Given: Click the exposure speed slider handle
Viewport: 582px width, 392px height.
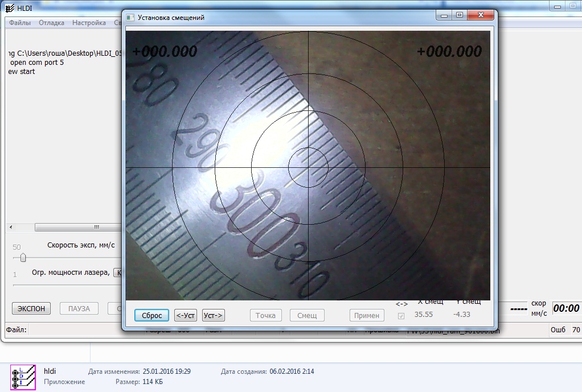Looking at the screenshot, I should coord(23,258).
